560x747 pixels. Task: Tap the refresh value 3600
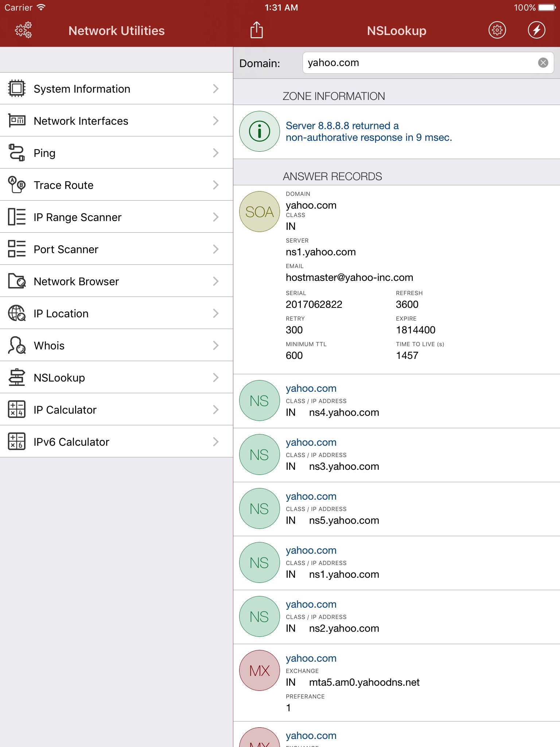[x=407, y=305]
